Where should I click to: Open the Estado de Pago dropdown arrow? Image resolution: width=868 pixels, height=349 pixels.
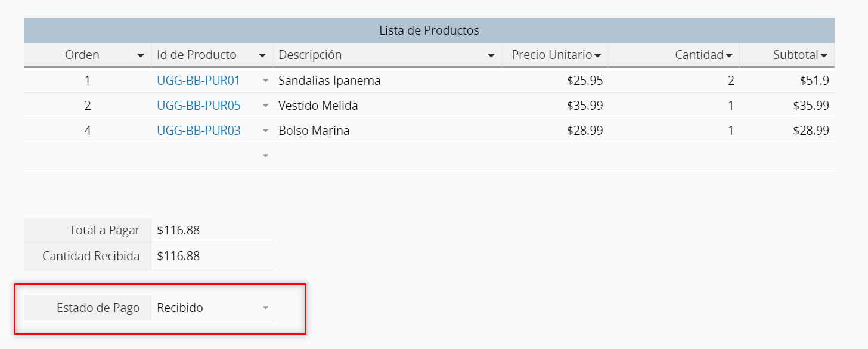[266, 308]
